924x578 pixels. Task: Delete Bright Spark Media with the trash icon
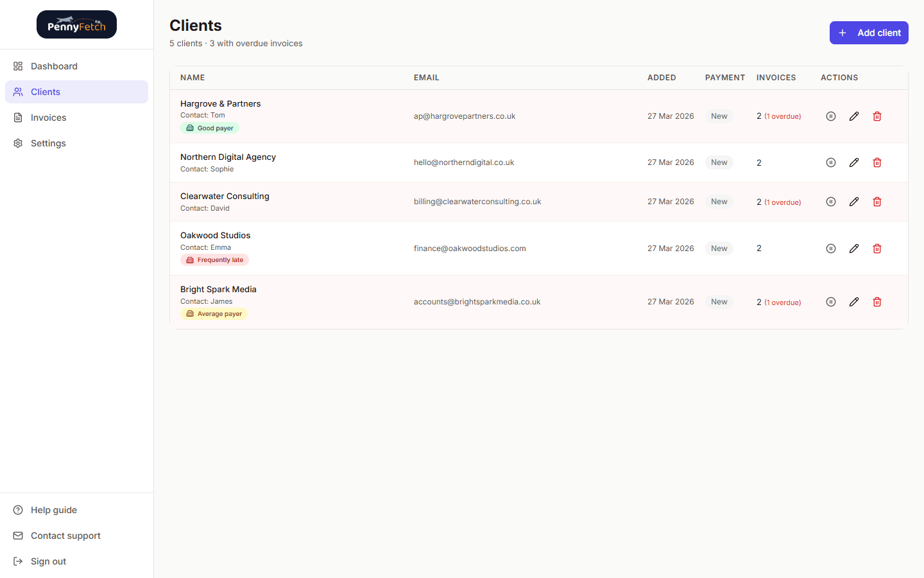point(877,302)
